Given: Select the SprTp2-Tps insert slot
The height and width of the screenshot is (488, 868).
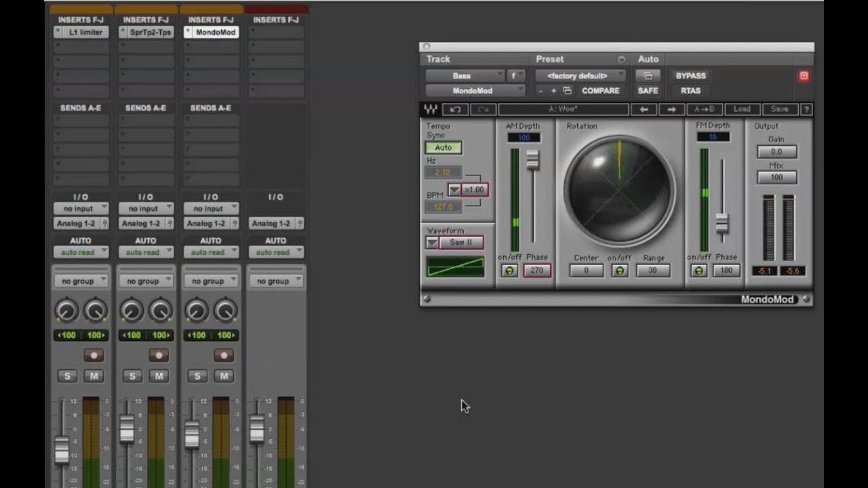Looking at the screenshot, I should click(x=146, y=32).
